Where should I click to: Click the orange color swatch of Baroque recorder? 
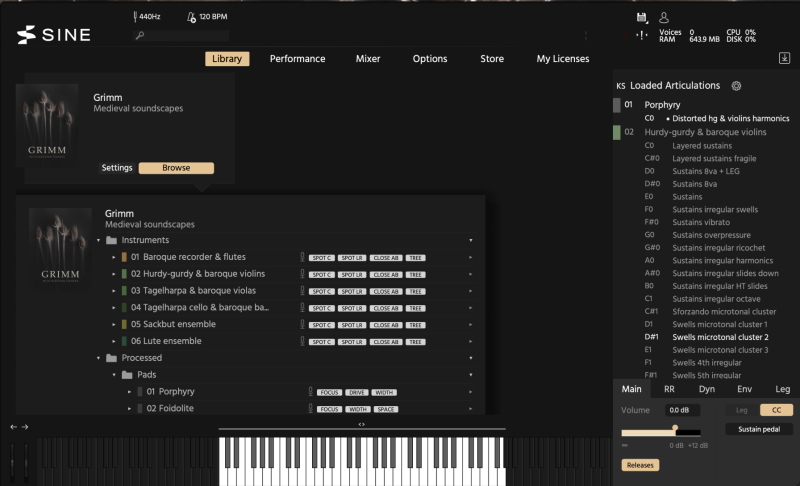[x=124, y=257]
